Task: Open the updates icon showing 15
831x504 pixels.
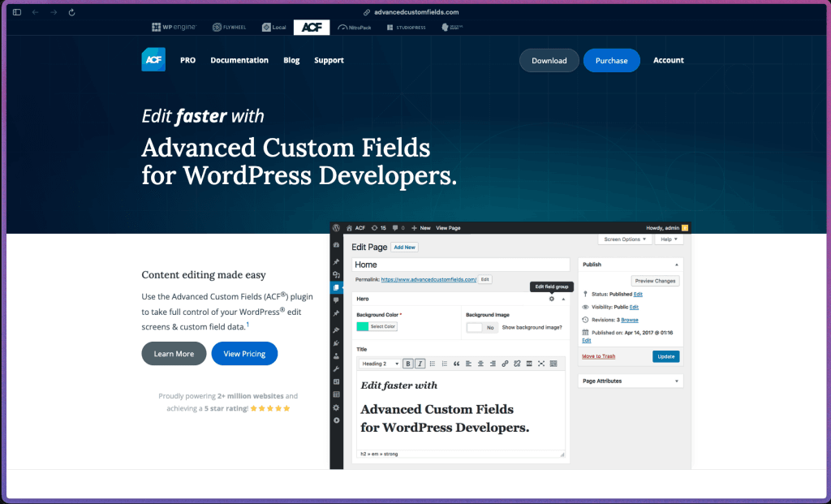Action: tap(378, 228)
